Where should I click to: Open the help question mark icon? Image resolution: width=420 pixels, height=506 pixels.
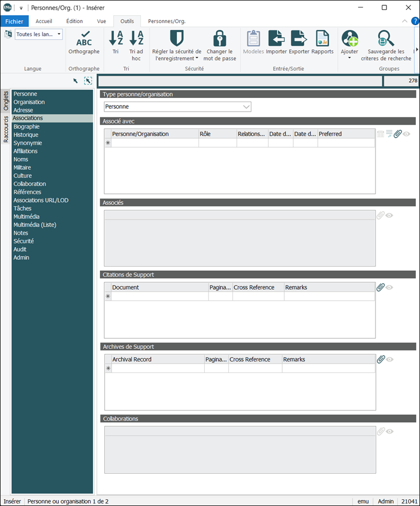pos(415,21)
